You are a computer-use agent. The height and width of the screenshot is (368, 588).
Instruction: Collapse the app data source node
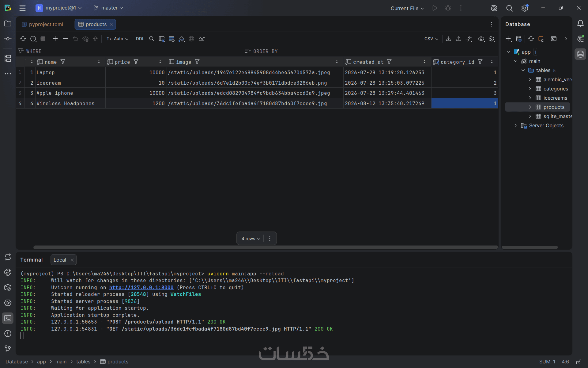[x=508, y=52]
